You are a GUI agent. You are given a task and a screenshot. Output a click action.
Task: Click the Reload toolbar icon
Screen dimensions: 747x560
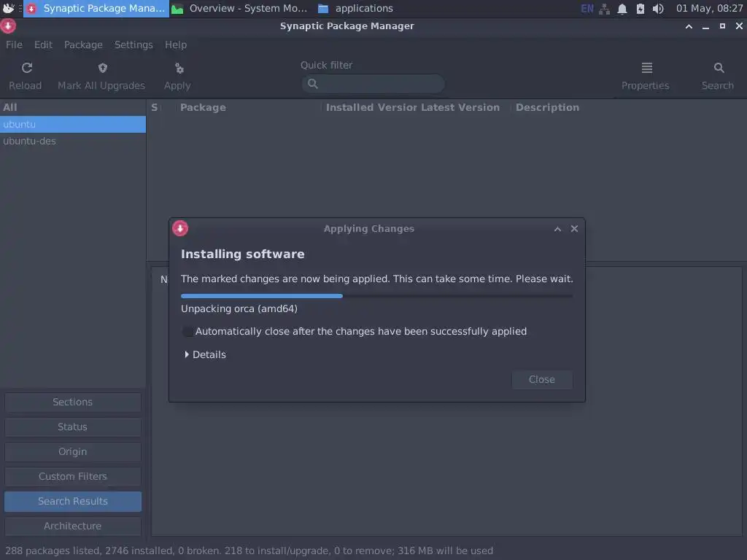27,68
